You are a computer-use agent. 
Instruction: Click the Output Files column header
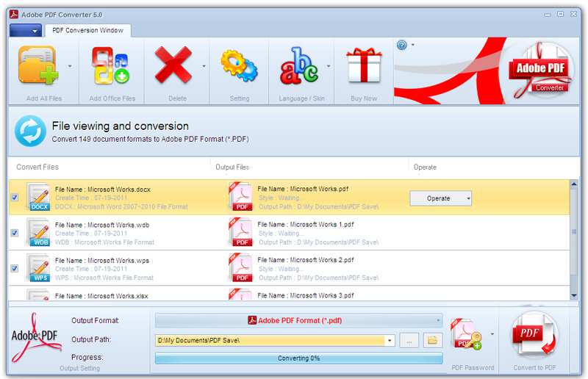pyautogui.click(x=232, y=167)
